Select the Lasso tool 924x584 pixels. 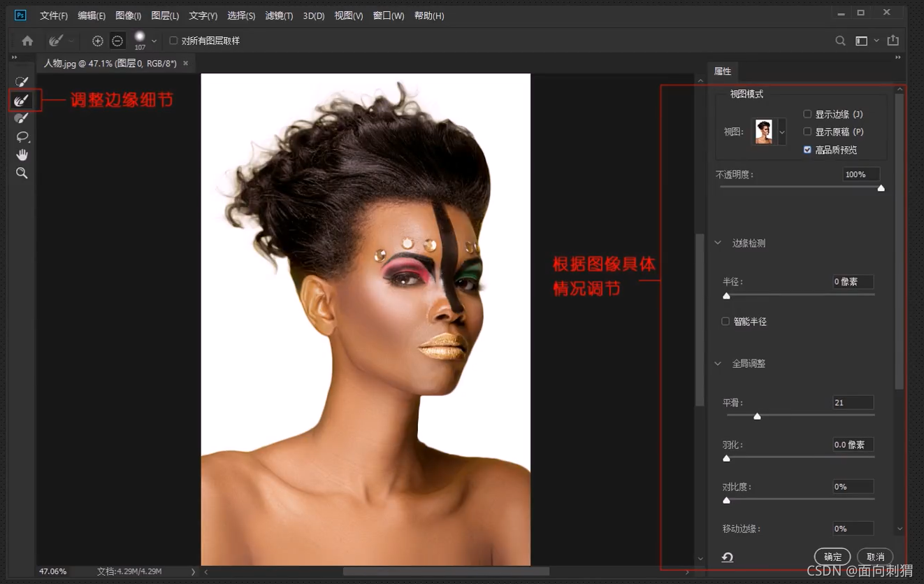(22, 136)
